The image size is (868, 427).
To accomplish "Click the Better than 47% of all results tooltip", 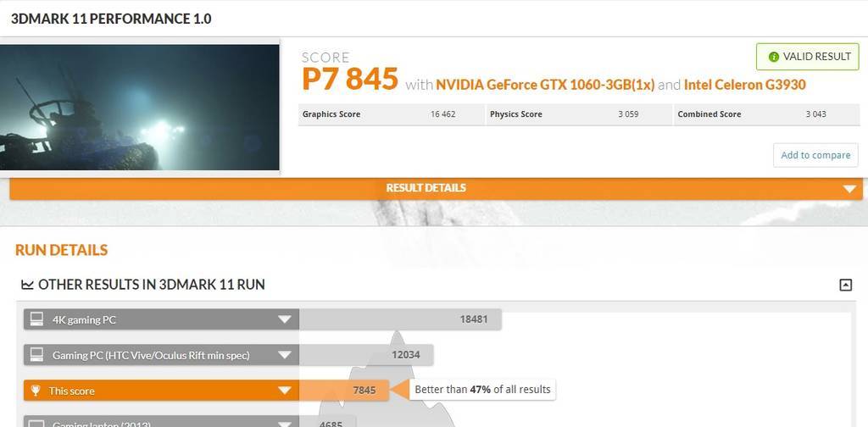I will 482,390.
